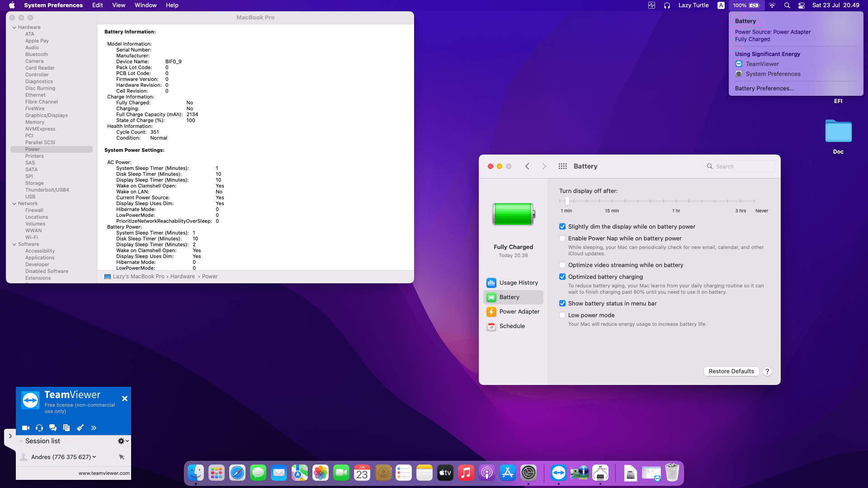This screenshot has height=488, width=868.
Task: Click Control Center icon in menu bar
Action: click(802, 5)
